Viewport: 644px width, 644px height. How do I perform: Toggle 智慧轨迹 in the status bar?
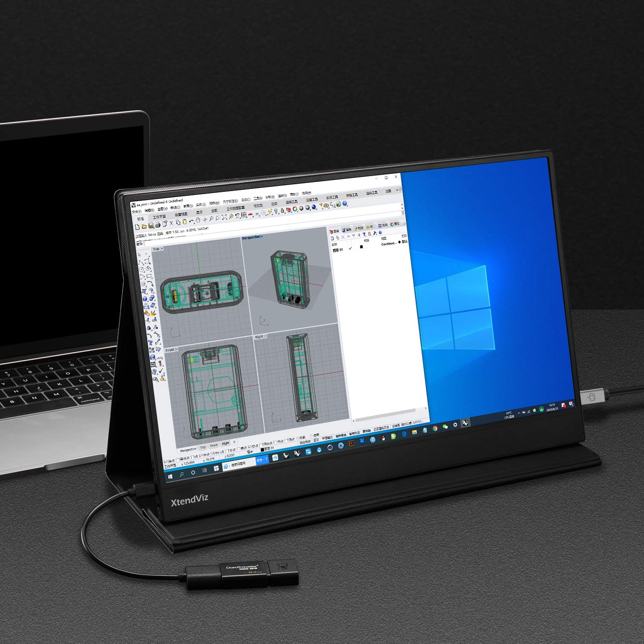click(x=355, y=433)
